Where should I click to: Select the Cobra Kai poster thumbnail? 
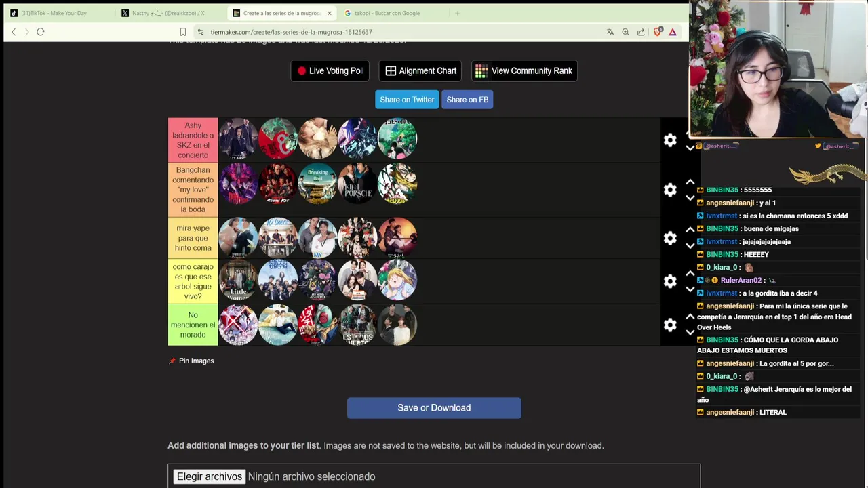278,183
